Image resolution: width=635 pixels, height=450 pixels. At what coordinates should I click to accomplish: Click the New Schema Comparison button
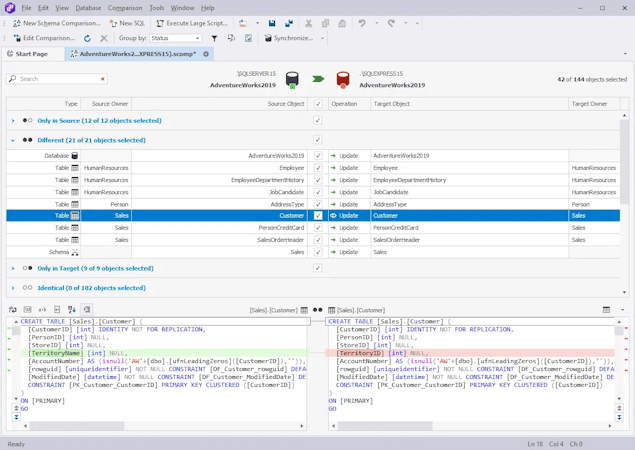pos(55,23)
